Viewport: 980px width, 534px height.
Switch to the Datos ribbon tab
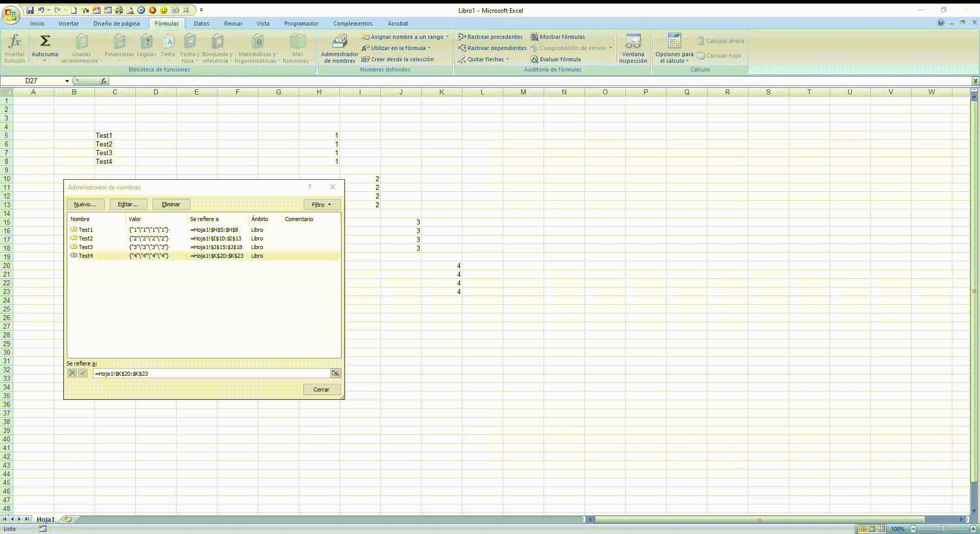click(202, 23)
